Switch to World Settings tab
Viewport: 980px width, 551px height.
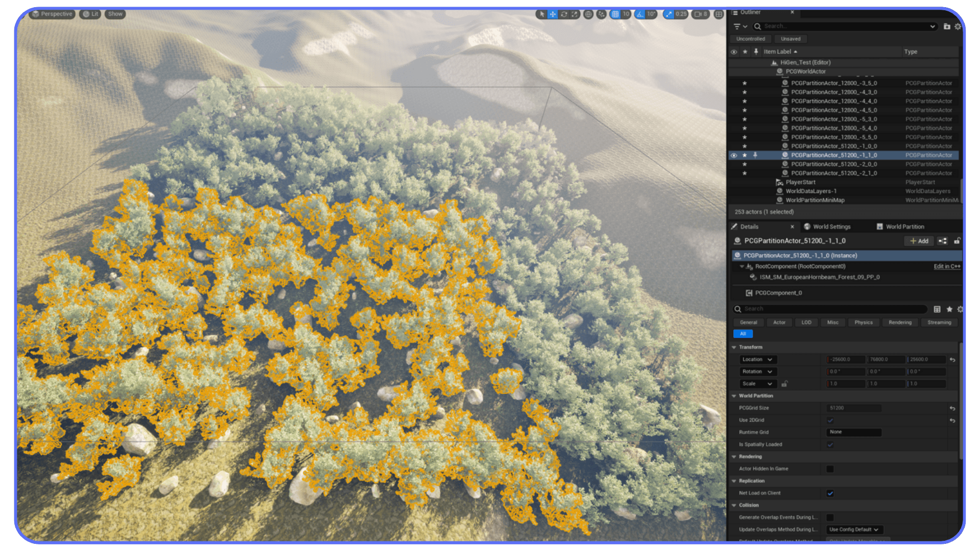click(827, 227)
